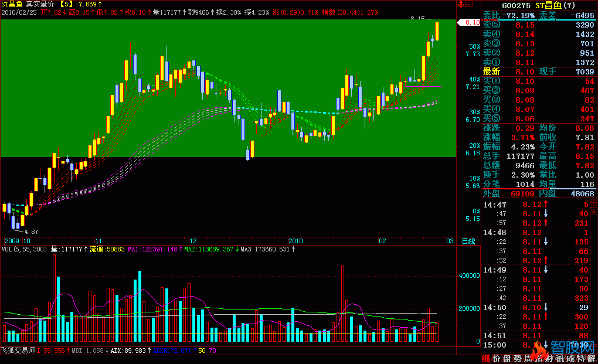Click the 14:51 tick entry with volume 88
The image size is (598, 364).
pyautogui.click(x=535, y=336)
